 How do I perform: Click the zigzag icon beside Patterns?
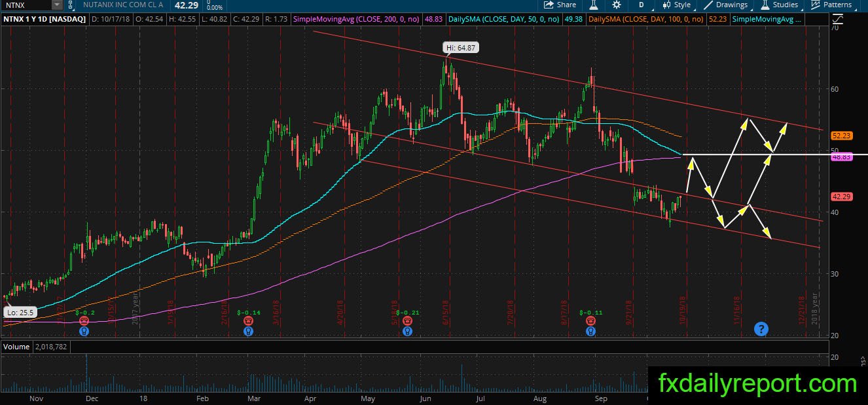tap(816, 5)
